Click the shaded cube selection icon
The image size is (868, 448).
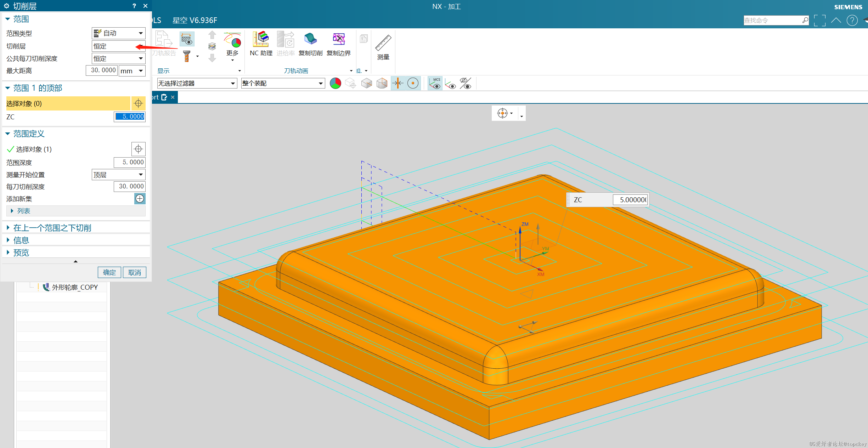click(366, 83)
